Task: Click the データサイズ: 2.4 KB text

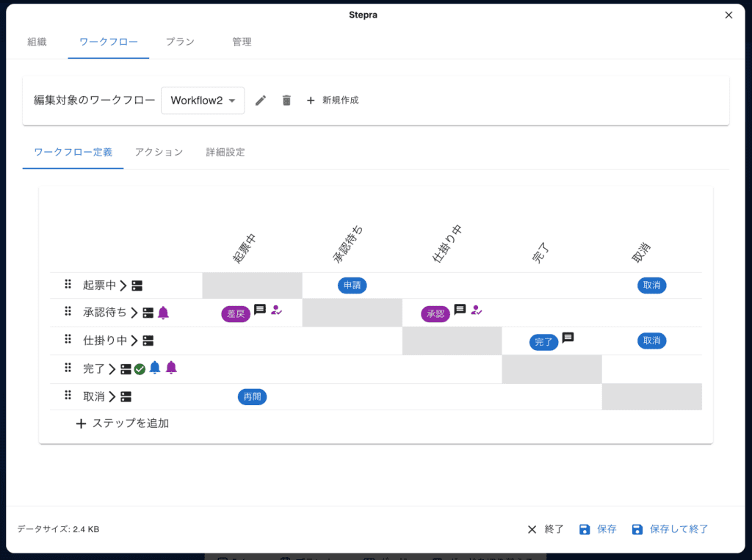Action: 59,529
